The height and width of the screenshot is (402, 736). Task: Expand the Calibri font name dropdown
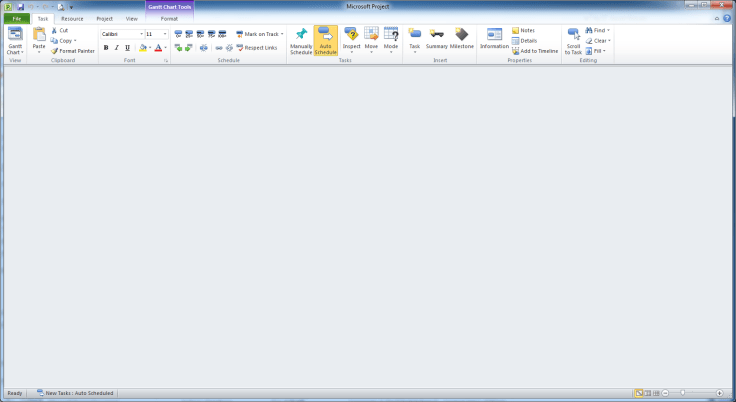[141, 34]
